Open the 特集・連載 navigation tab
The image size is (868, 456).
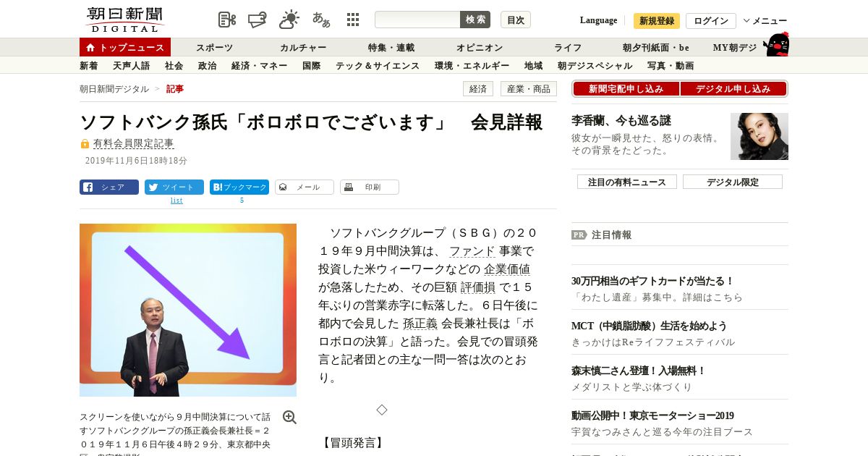coord(391,48)
